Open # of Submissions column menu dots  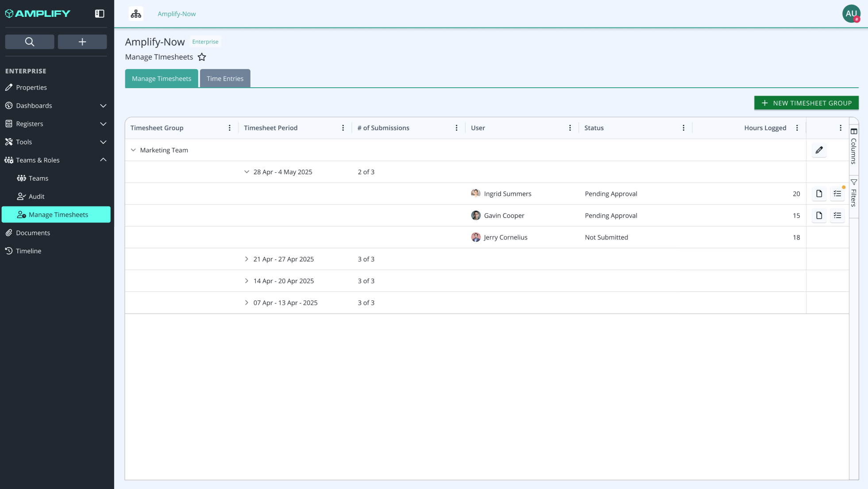click(x=457, y=128)
